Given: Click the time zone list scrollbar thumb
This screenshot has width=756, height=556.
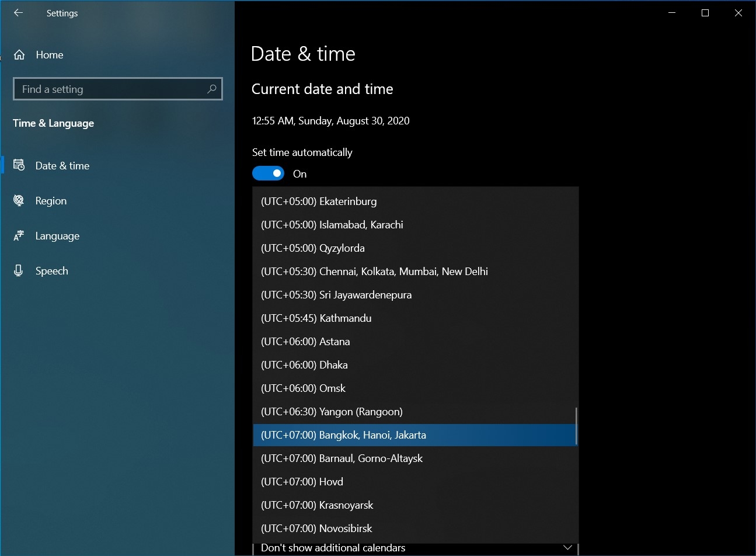Looking at the screenshot, I should pos(577,426).
